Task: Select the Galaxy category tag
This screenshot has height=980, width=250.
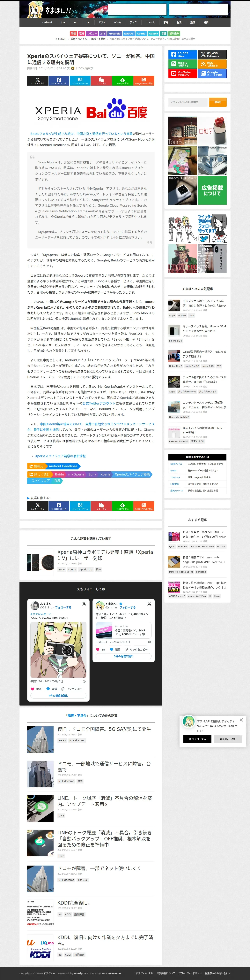Action: pos(153,34)
